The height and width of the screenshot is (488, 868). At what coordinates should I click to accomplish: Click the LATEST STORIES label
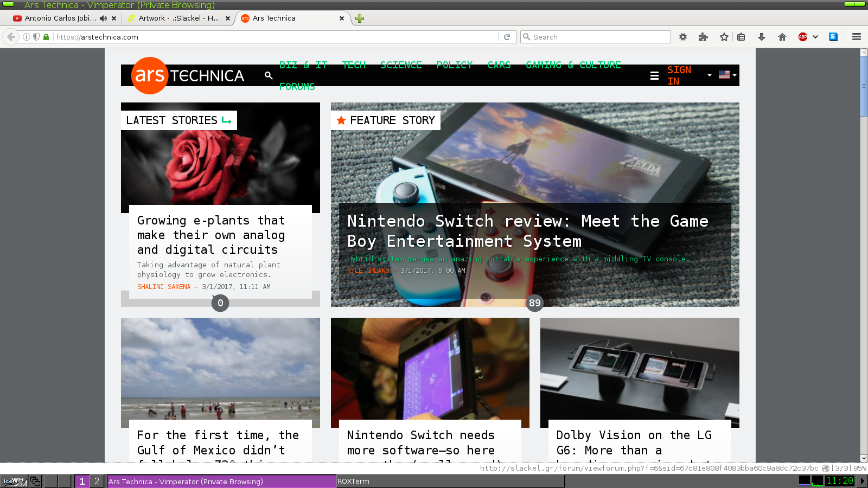pos(179,120)
